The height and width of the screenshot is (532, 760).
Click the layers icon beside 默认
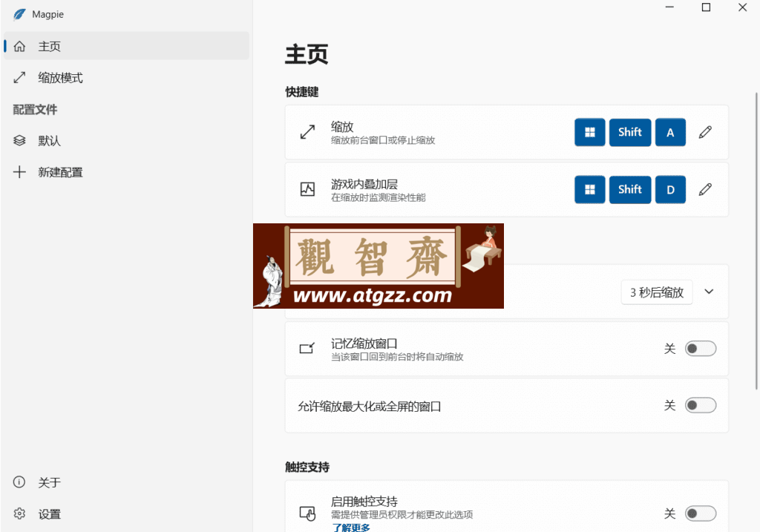click(19, 140)
